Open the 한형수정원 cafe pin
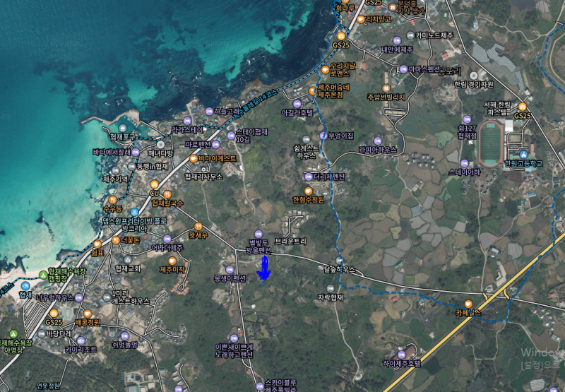The height and width of the screenshot is (392, 565). tap(308, 191)
